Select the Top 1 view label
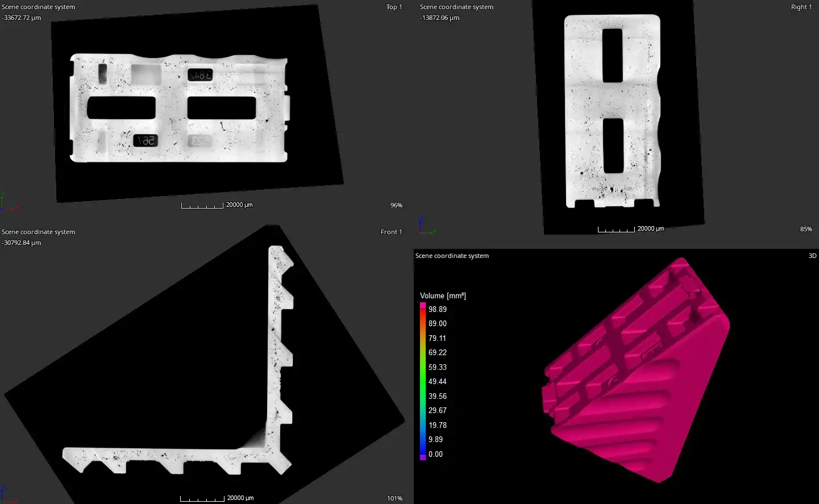Viewport: 819px width, 504px height. point(394,7)
